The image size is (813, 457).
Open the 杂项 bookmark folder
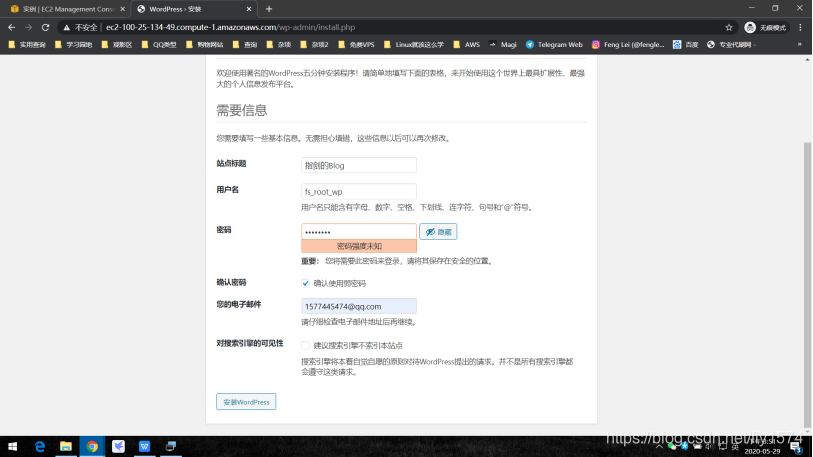(x=278, y=45)
